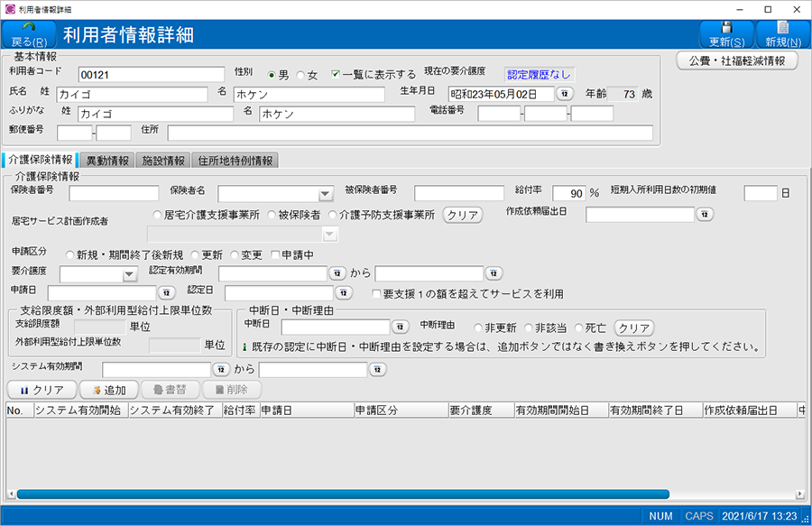Screen dimensions: 812x526
Task: Select the 女 gender radio button
Action: pyautogui.click(x=301, y=75)
